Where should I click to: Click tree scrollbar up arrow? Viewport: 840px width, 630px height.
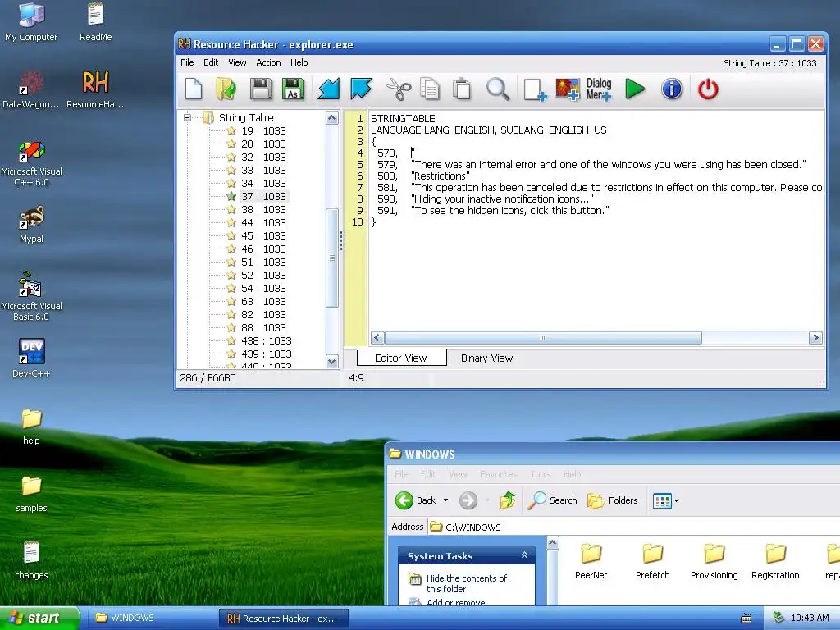pos(332,118)
